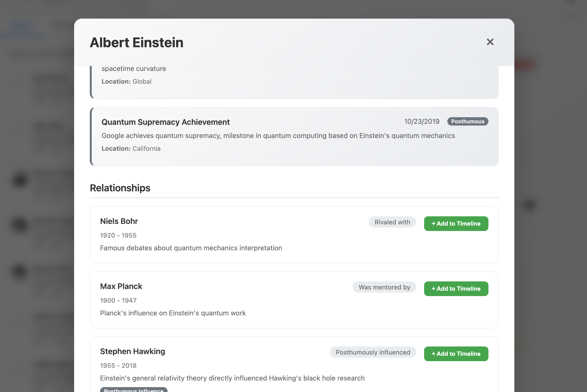Click the 'Posthumously influenced' relationship tag

[x=373, y=352]
